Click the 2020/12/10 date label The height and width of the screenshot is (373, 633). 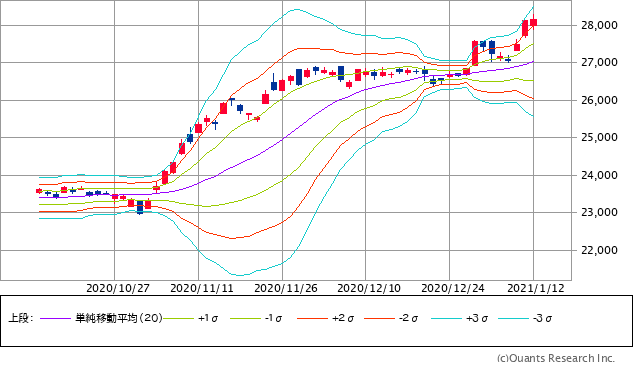point(369,288)
